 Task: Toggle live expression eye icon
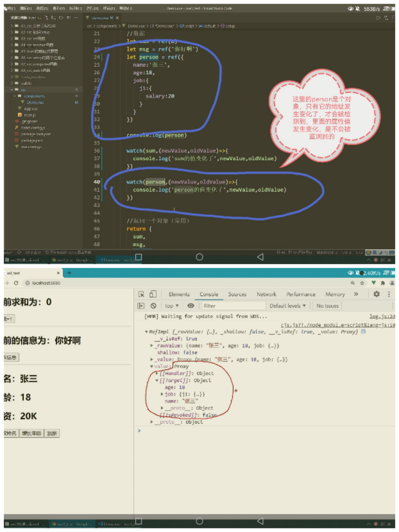point(191,306)
